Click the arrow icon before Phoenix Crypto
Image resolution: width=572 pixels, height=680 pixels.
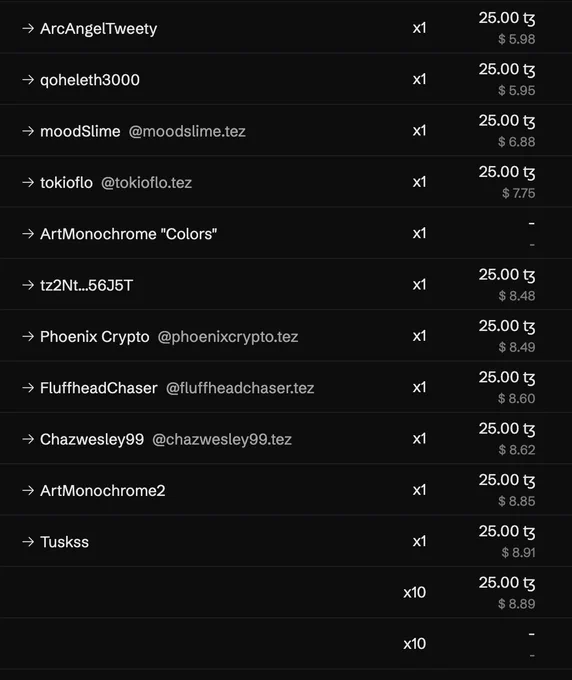28,337
